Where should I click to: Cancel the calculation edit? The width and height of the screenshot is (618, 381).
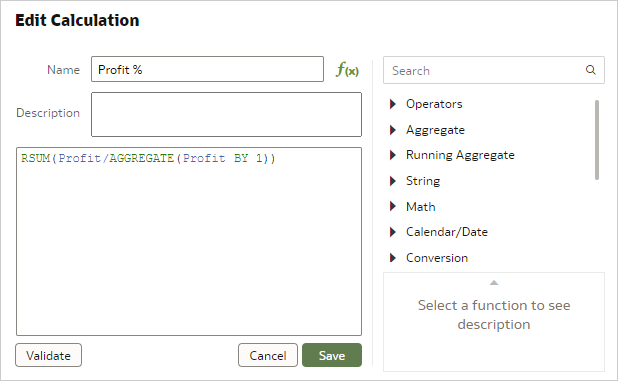click(268, 355)
